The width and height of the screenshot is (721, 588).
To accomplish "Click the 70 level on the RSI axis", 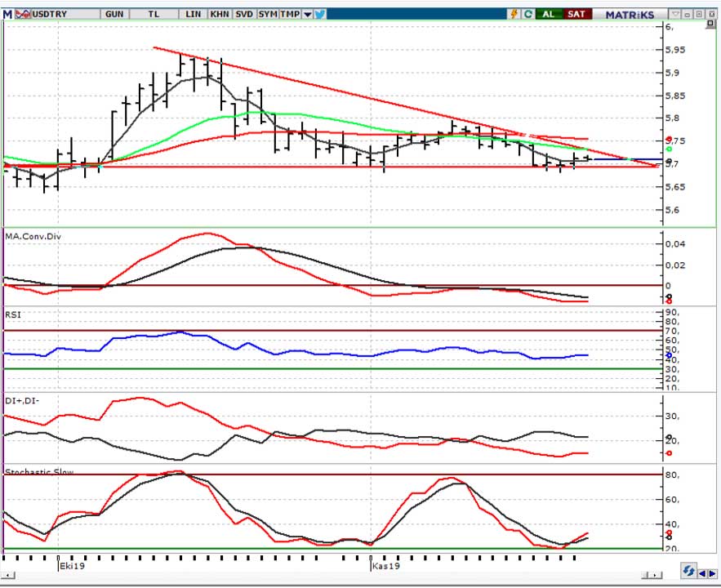I will pyautogui.click(x=672, y=331).
